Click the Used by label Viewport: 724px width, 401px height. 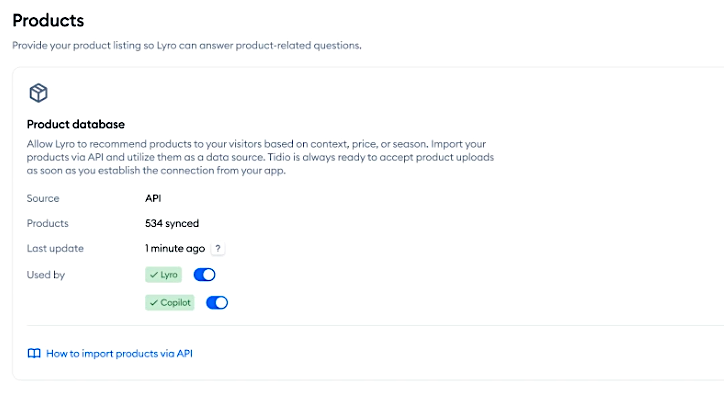click(x=46, y=275)
